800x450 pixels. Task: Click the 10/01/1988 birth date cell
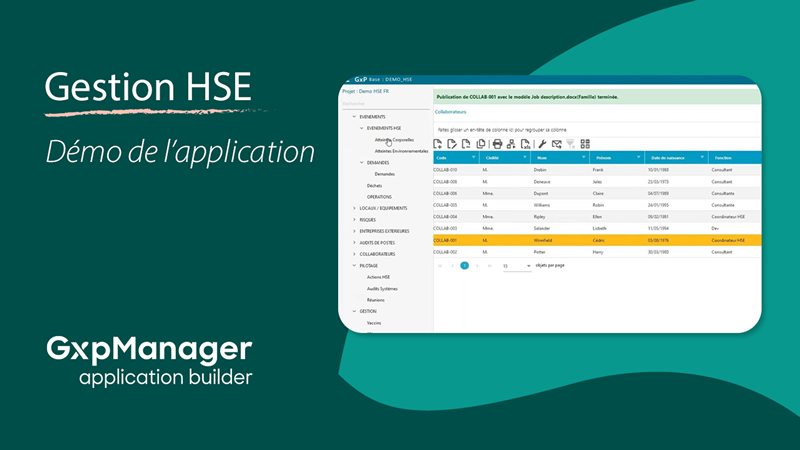658,170
